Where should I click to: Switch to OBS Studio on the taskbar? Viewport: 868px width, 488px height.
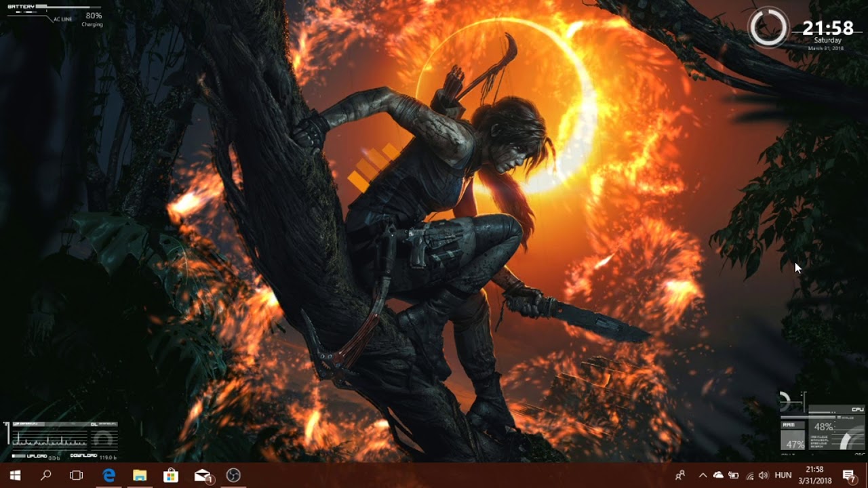233,475
